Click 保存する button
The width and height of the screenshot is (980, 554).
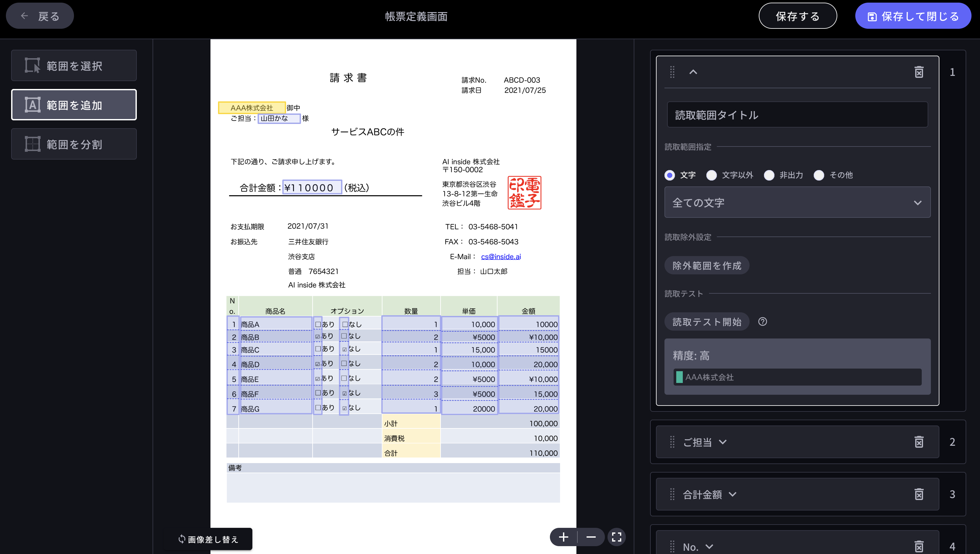pos(797,16)
